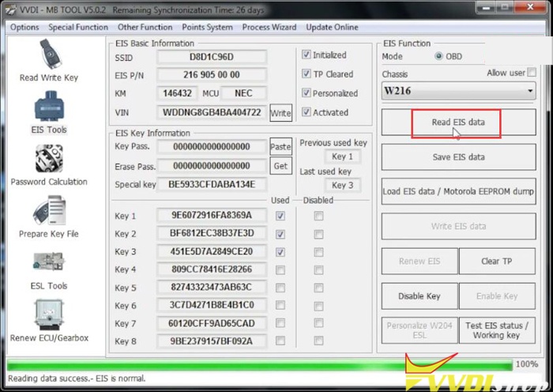This screenshot has width=553, height=392.
Task: Toggle the Personalized checkbox
Action: pyautogui.click(x=307, y=92)
